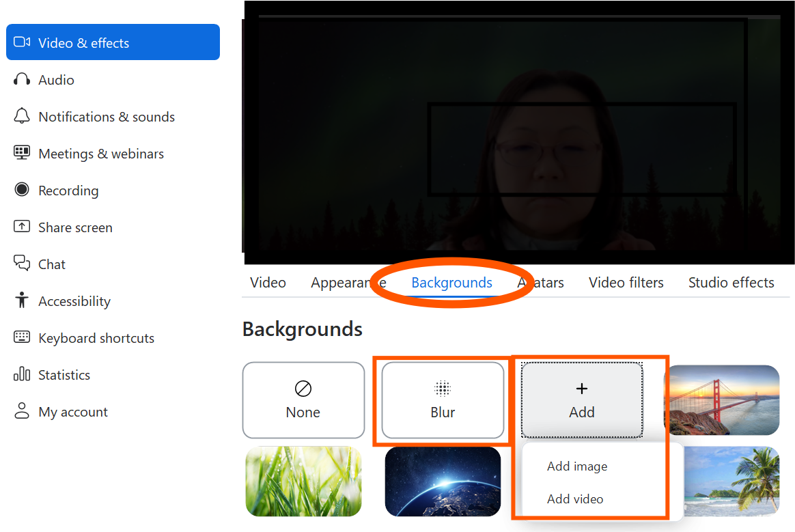Click the My account profile icon
This screenshot has width=795, height=532.
click(22, 411)
